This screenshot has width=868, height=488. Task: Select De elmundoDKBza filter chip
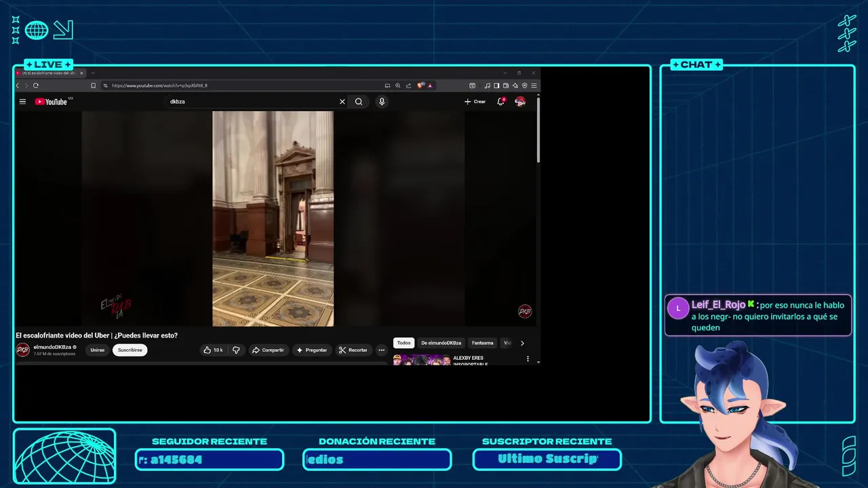point(441,343)
